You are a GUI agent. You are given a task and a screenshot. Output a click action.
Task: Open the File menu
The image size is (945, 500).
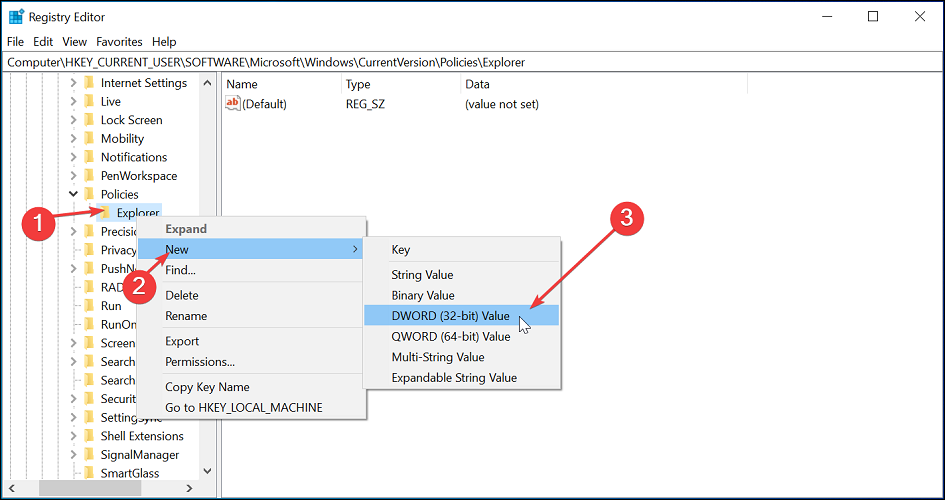tap(15, 42)
